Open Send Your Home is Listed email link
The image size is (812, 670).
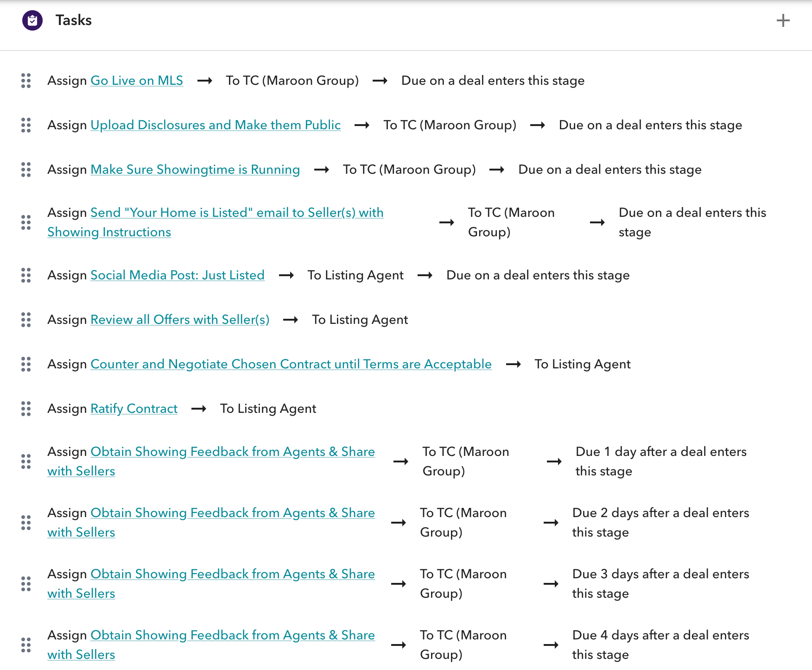point(216,222)
